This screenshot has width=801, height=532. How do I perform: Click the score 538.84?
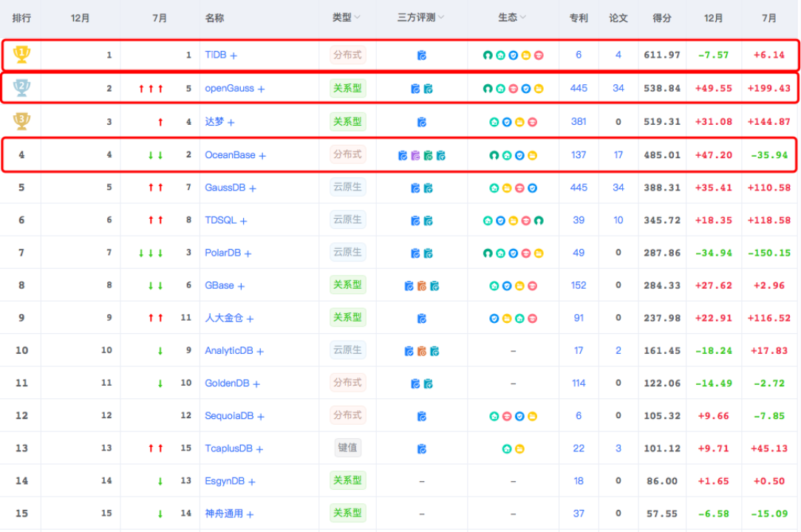[x=662, y=89]
